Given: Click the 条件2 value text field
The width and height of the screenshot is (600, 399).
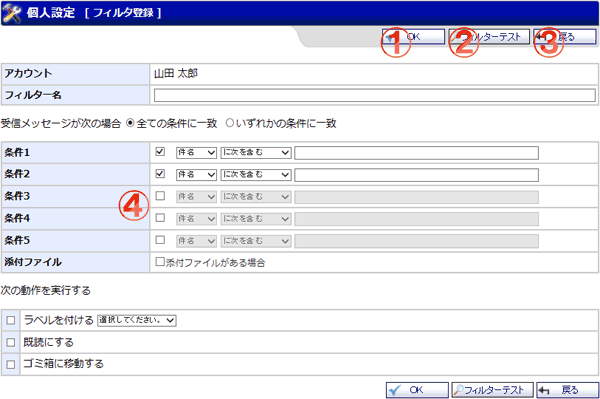Looking at the screenshot, I should tap(416, 175).
